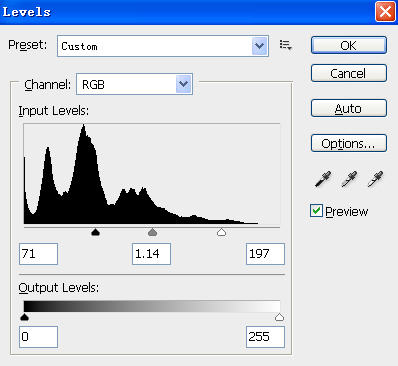Click the OK button
This screenshot has height=366, width=398.
point(349,45)
